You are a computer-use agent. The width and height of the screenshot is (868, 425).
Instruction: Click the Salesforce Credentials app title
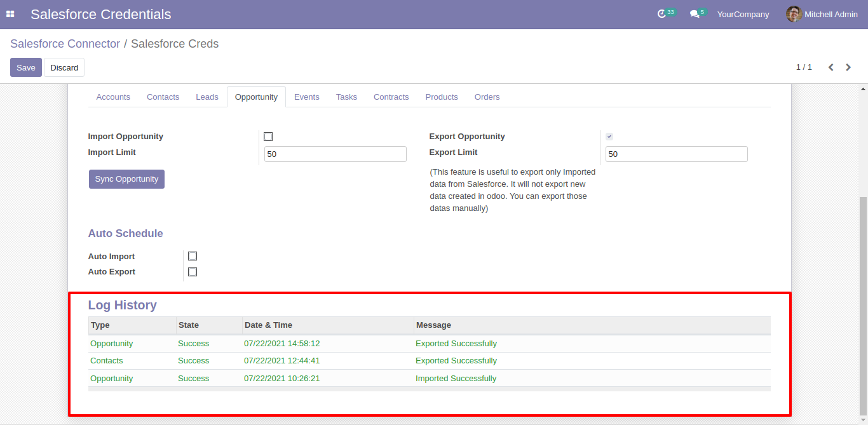tap(100, 14)
